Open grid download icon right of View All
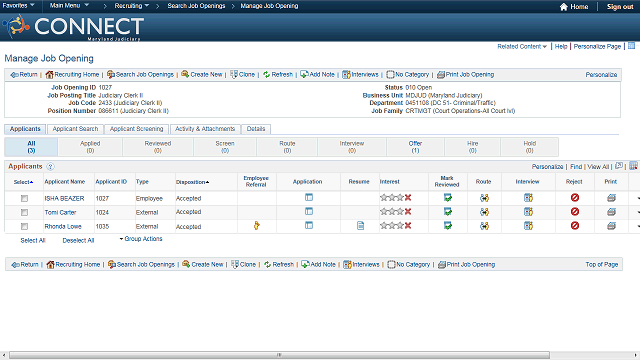640x360 pixels. point(633,166)
